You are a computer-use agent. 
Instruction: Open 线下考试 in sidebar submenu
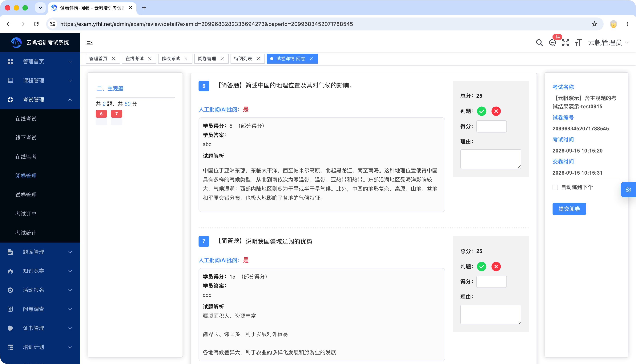point(26,137)
